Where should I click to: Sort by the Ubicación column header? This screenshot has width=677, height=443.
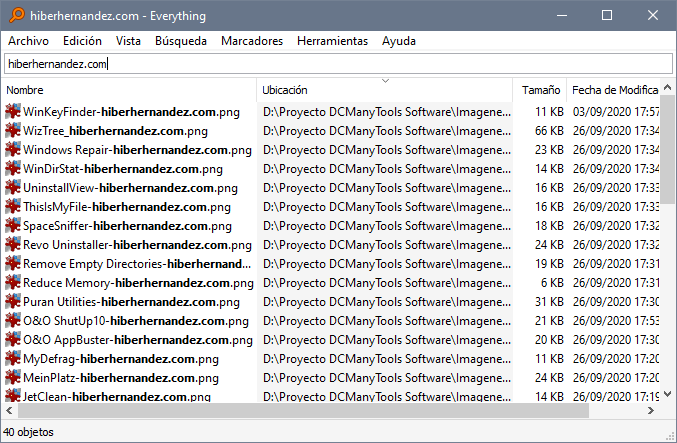coord(385,90)
